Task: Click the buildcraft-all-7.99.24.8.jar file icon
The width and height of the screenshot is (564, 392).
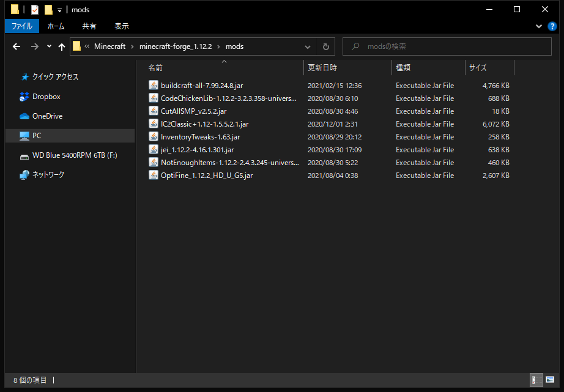Action: click(154, 86)
